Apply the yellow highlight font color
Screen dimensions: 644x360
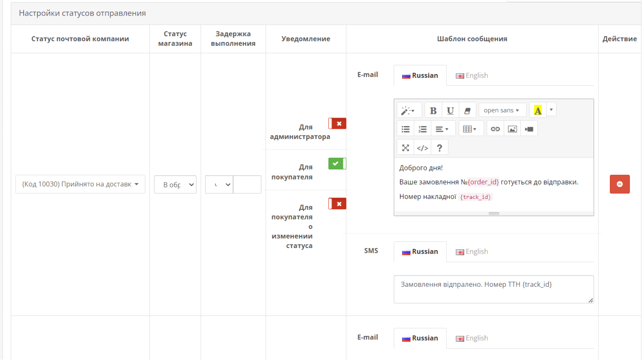click(x=538, y=110)
